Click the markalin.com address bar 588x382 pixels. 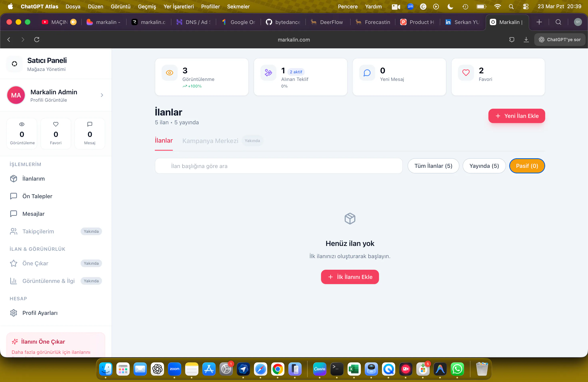[294, 40]
